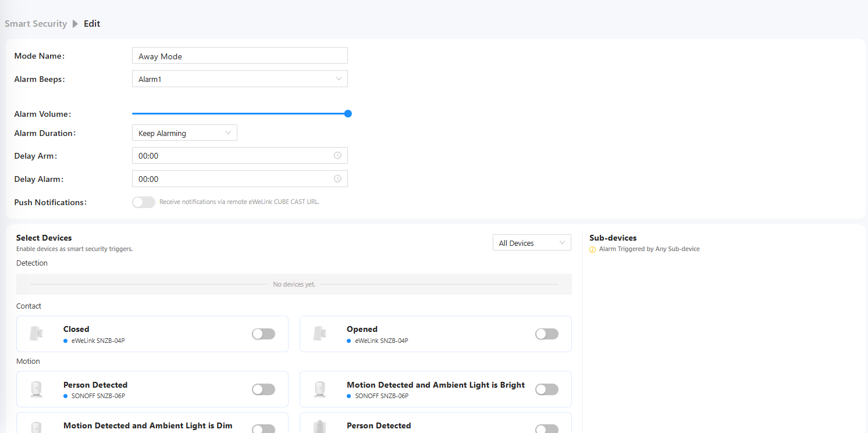Click the clock icon in Delay Arm field
Viewport: 868px width, 433px height.
tap(337, 156)
